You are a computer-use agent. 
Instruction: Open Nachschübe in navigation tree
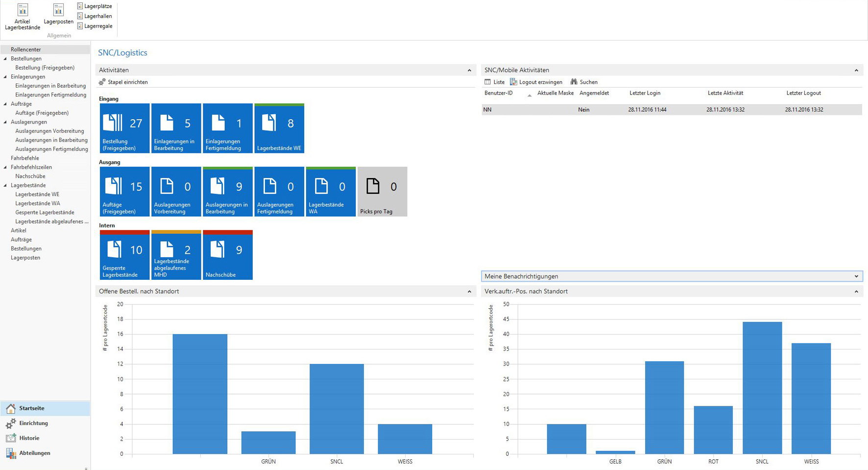point(30,176)
